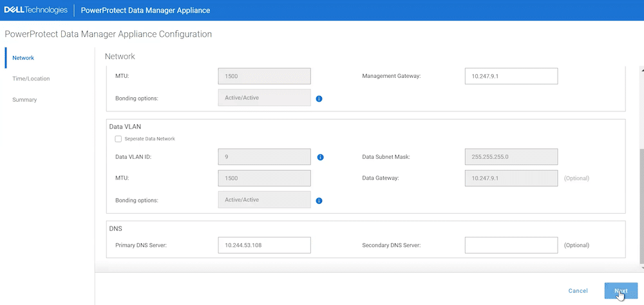Click the Data Gateway field
Viewport: 644px width, 305px height.
(511, 178)
